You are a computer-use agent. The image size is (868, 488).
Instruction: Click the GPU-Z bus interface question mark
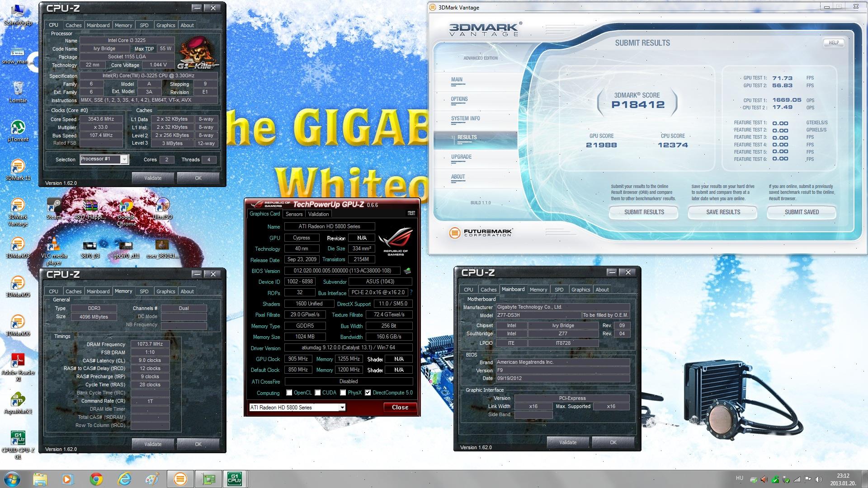coord(411,292)
